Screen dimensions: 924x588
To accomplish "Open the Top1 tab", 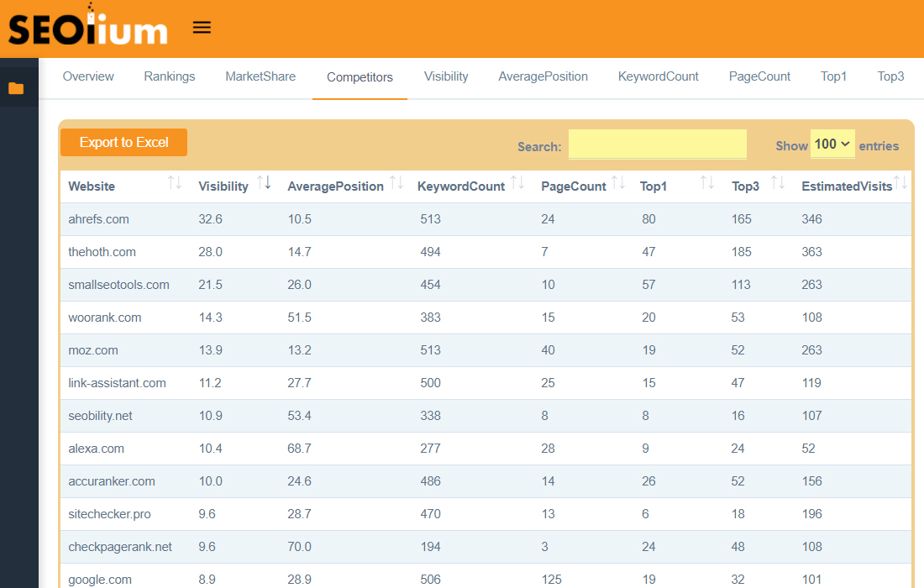I will (x=833, y=76).
